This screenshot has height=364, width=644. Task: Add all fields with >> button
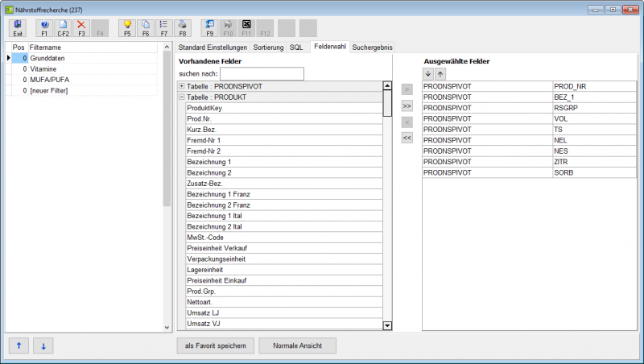(x=407, y=106)
